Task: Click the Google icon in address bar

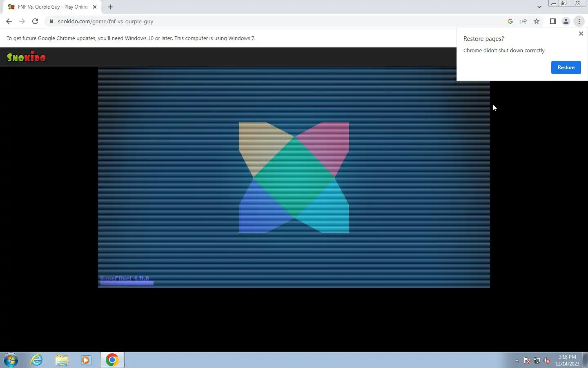Action: (510, 21)
